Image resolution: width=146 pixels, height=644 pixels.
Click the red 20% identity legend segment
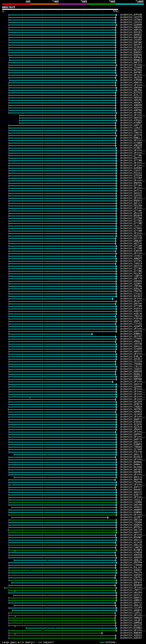point(16,4)
